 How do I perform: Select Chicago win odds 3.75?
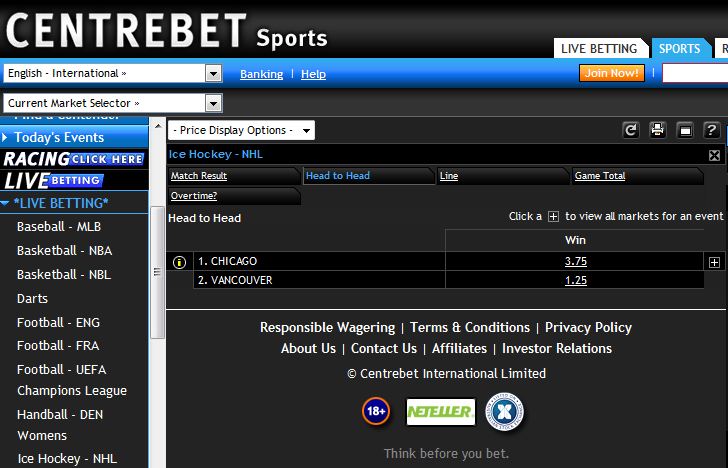575,261
